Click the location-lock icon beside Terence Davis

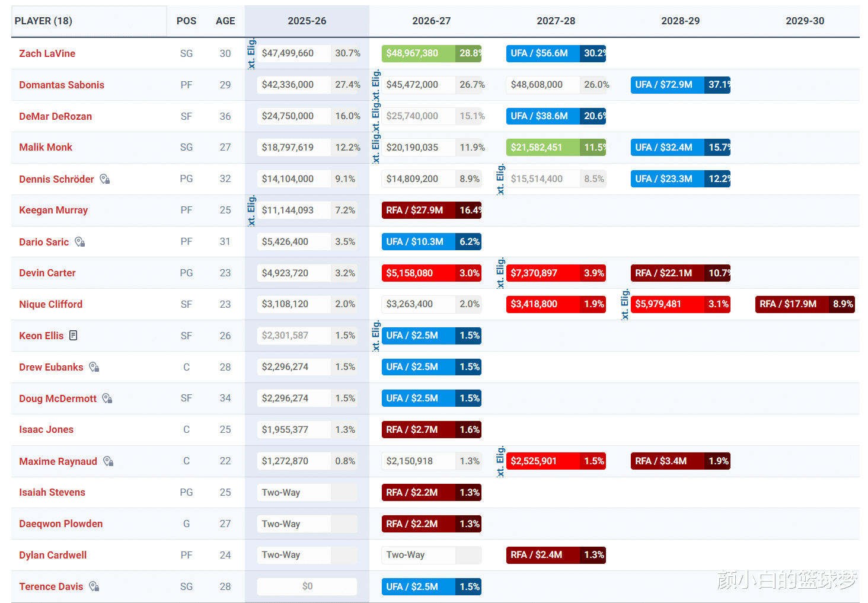tap(94, 586)
